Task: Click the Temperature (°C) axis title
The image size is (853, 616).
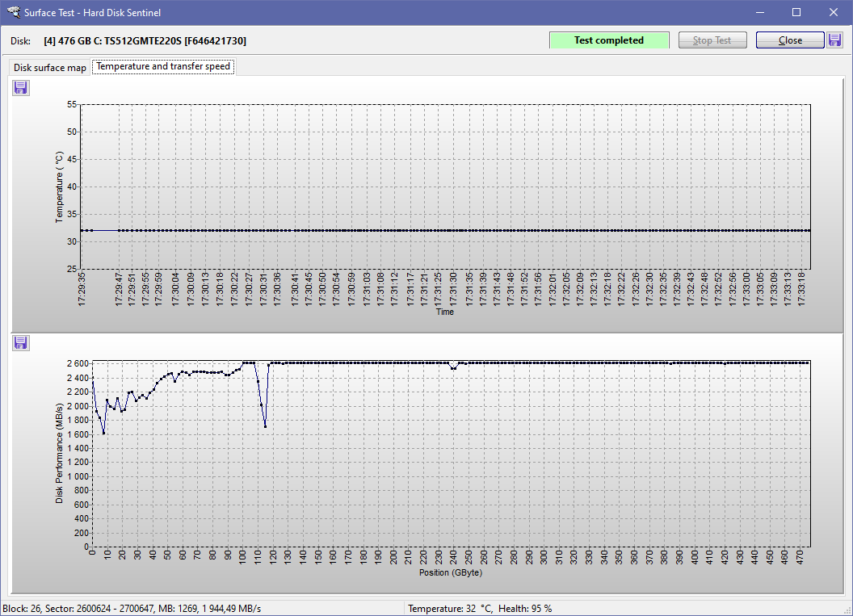Action: coord(59,187)
